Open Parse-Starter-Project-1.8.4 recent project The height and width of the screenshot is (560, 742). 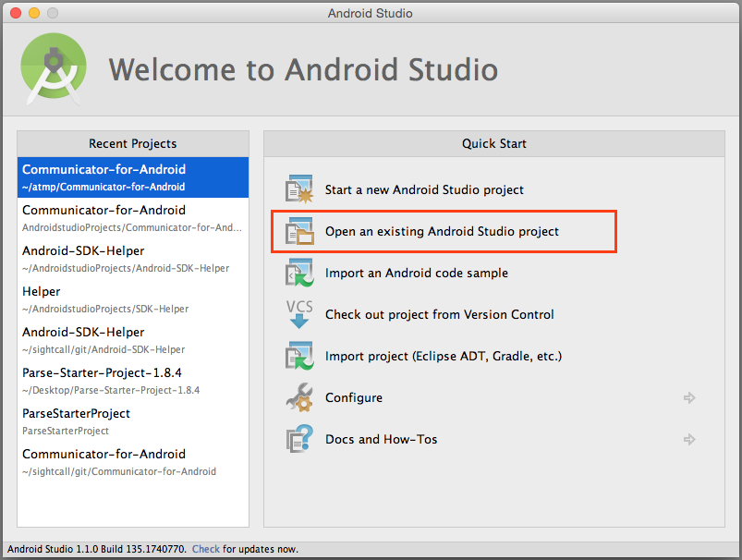pyautogui.click(x=133, y=381)
